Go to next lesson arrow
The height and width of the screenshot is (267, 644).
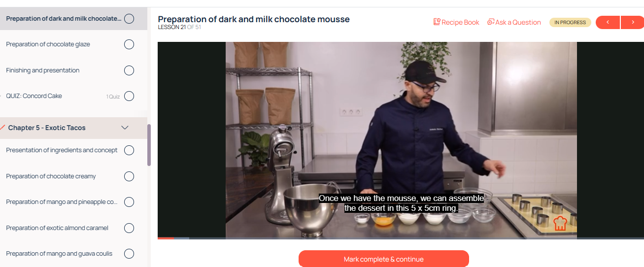(x=633, y=22)
